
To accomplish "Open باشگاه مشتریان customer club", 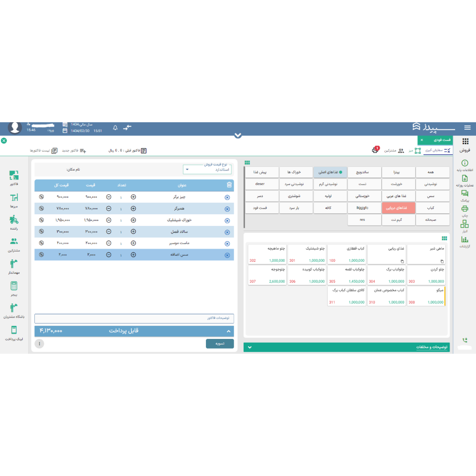I will (x=14, y=311).
